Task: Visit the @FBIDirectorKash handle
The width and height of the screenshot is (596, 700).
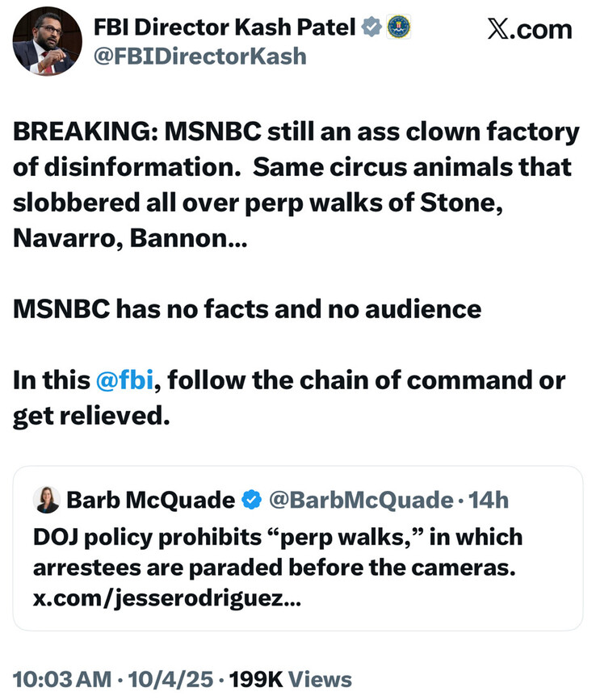Action: click(x=200, y=56)
